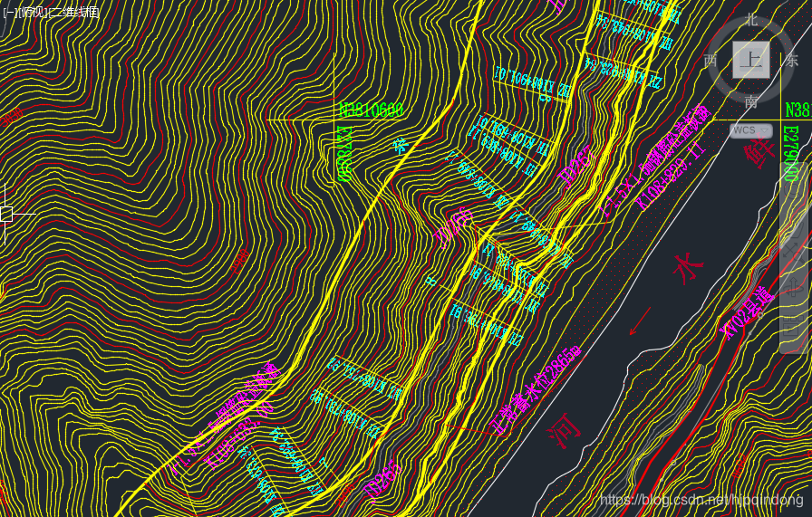Image resolution: width=812 pixels, height=517 pixels.
Task: Select the green E279000 coordinate label
Action: pyautogui.click(x=791, y=153)
